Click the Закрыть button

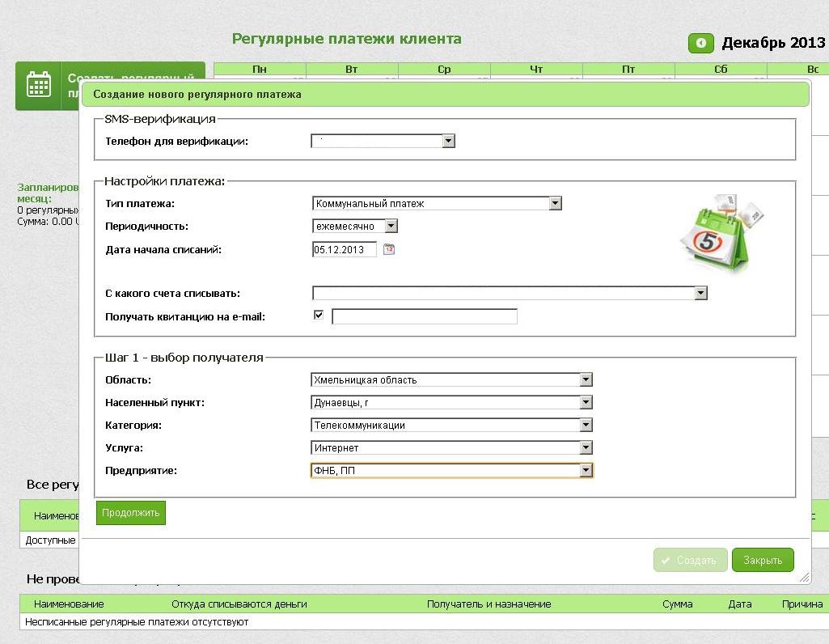(x=762, y=560)
